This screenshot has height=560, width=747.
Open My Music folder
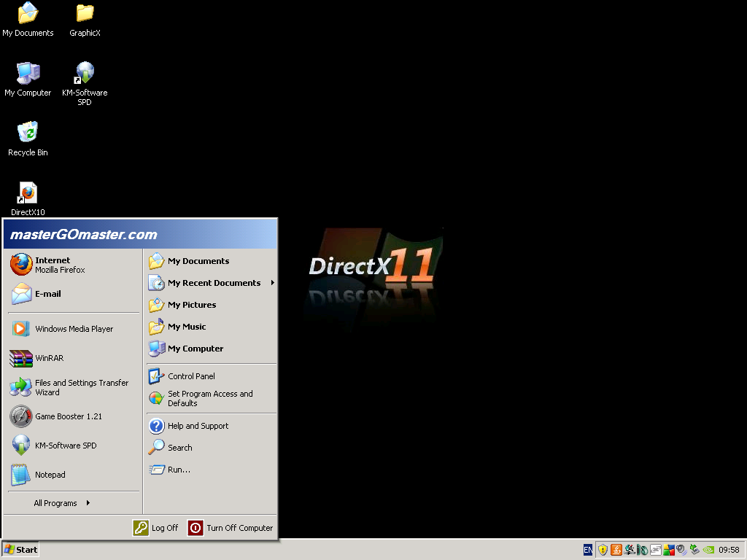click(x=212, y=327)
